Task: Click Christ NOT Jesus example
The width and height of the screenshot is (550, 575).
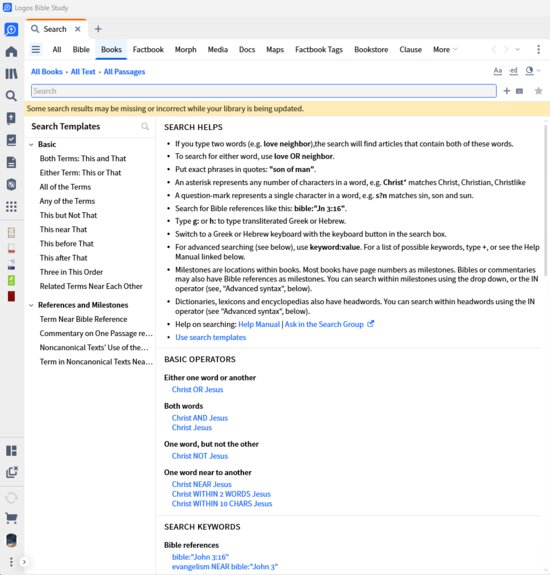Action: 200,456
